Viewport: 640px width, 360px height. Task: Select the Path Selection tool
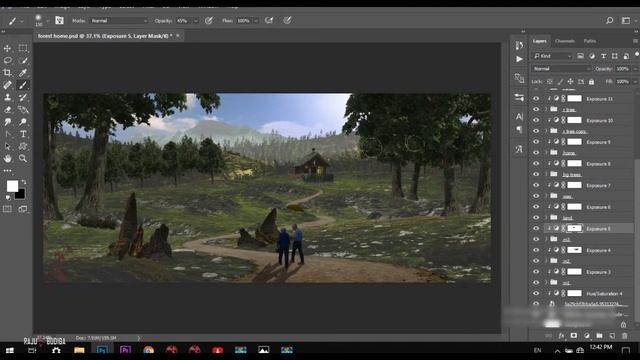click(7, 147)
